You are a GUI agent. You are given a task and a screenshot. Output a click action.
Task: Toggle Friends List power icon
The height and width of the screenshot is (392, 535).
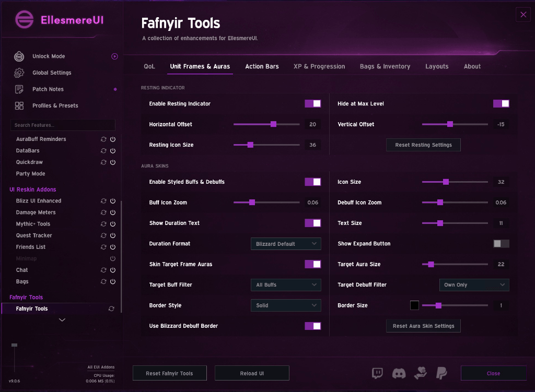click(113, 247)
